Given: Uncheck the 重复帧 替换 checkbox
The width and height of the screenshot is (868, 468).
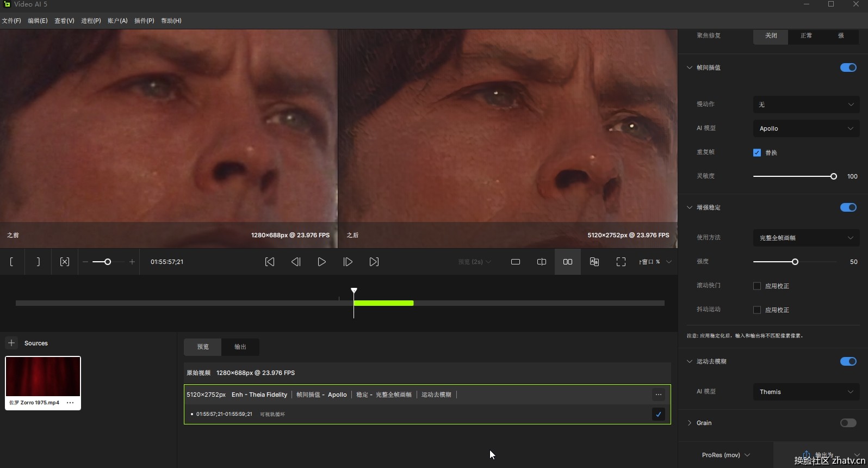Looking at the screenshot, I should point(757,152).
